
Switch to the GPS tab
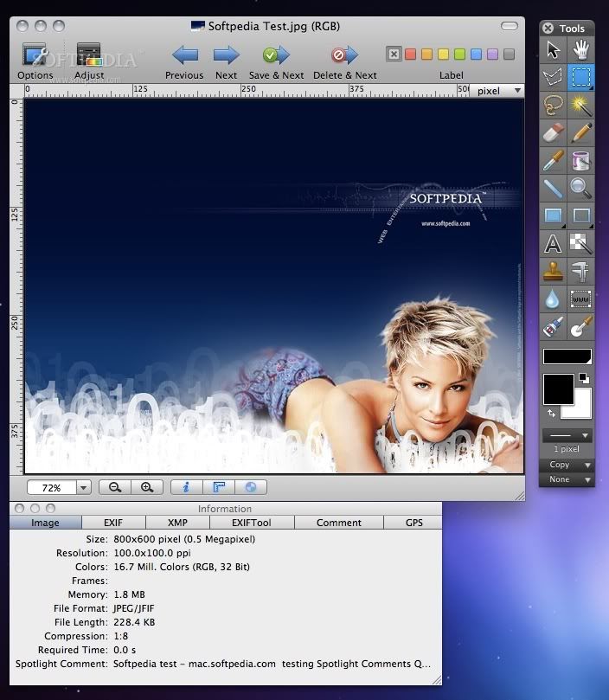tap(413, 523)
